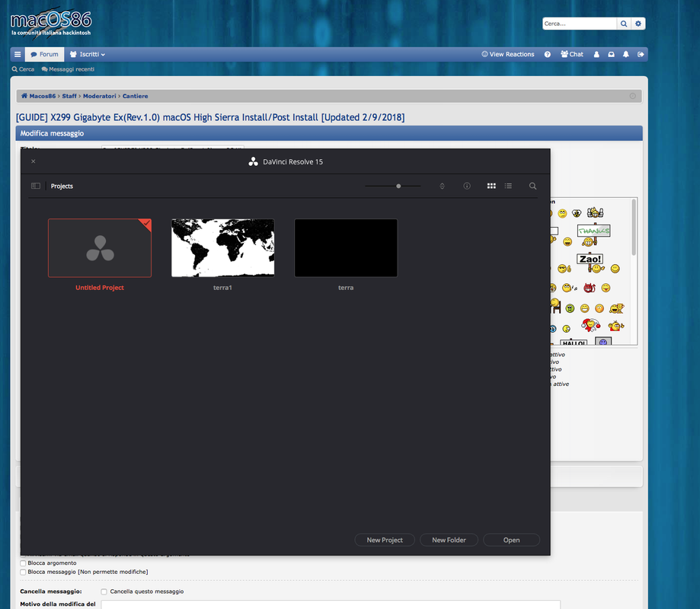Select the terra project thumbnail
700x609 pixels.
click(346, 248)
